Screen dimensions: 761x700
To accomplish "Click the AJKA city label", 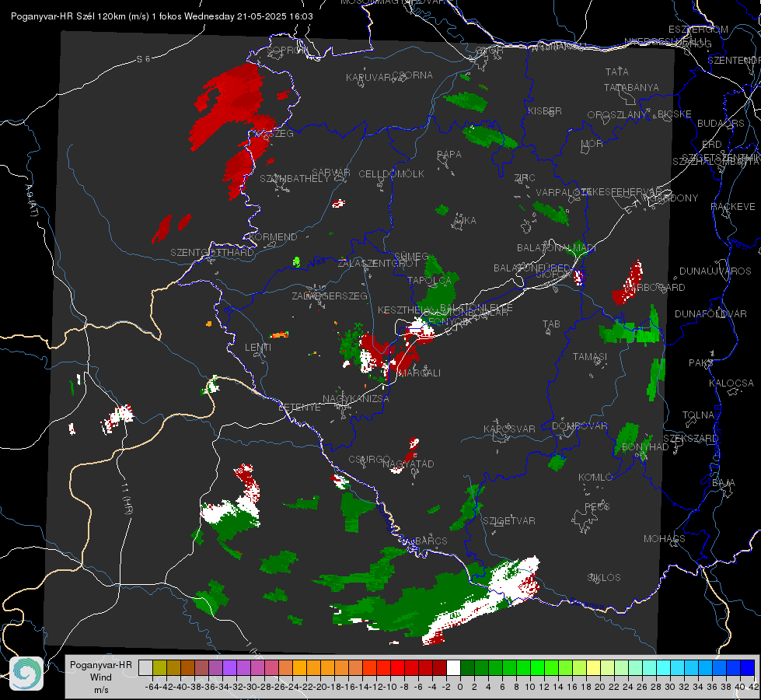I will (465, 221).
